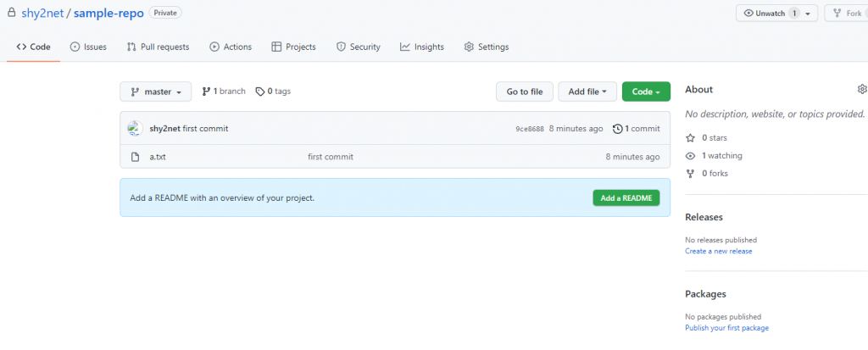
Task: Open the green Code dropdown
Action: tap(646, 92)
